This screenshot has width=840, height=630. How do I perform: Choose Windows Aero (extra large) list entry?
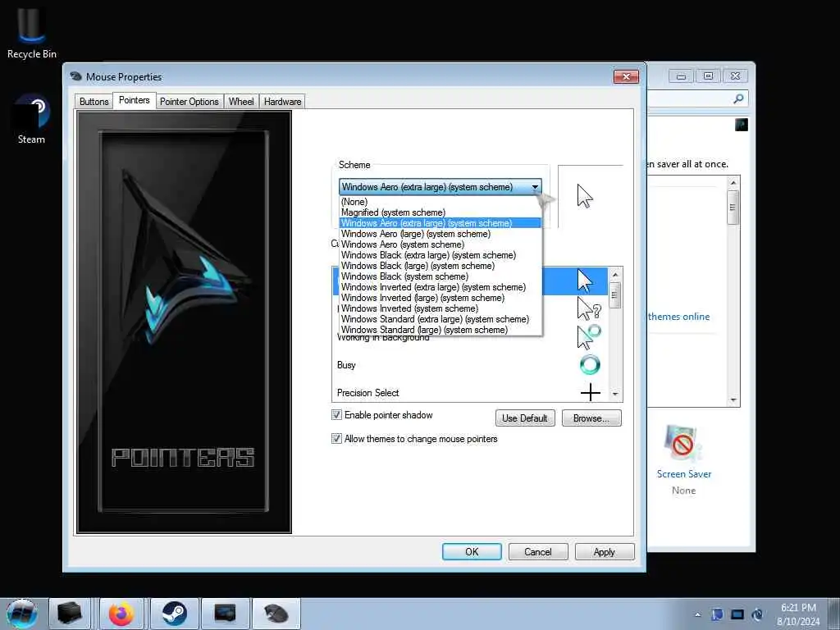coord(441,223)
